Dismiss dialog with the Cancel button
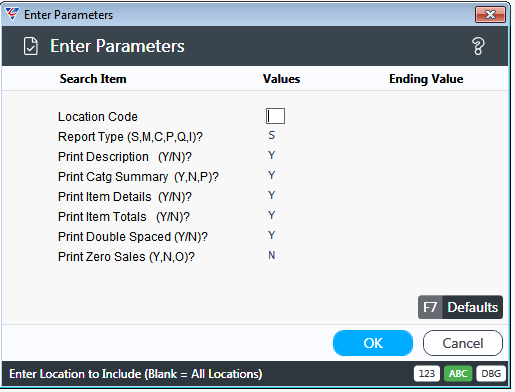The width and height of the screenshot is (515, 392). click(x=463, y=343)
